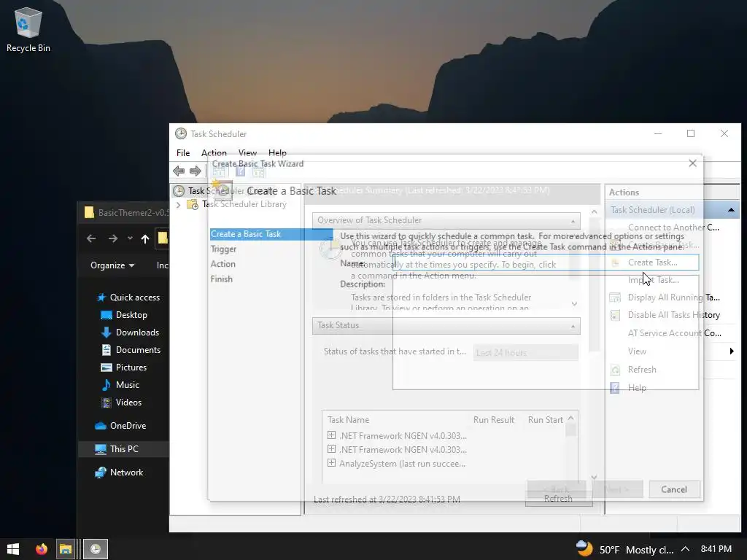Click the Display All Running Tasks icon
Image resolution: width=747 pixels, height=560 pixels.
pyautogui.click(x=615, y=297)
